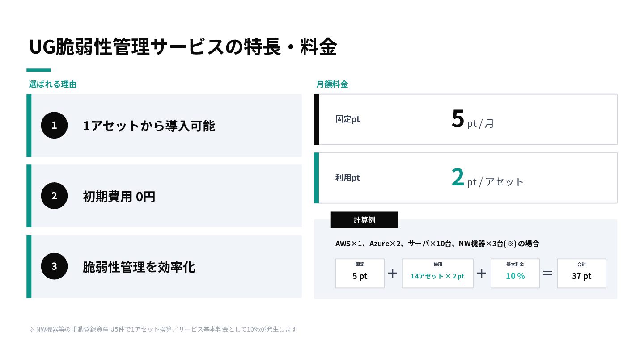This screenshot has width=644, height=362.
Task: Click the equals sign before 合計
Action: (x=548, y=273)
